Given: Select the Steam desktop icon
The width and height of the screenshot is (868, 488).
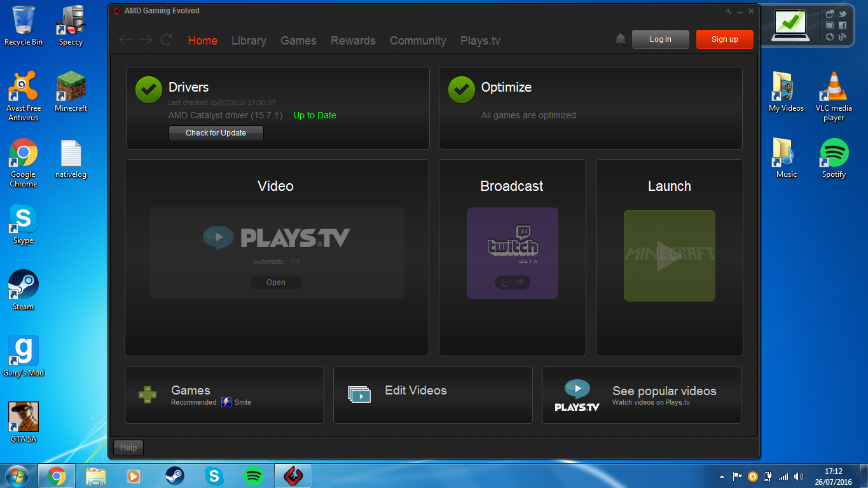Looking at the screenshot, I should click(24, 290).
